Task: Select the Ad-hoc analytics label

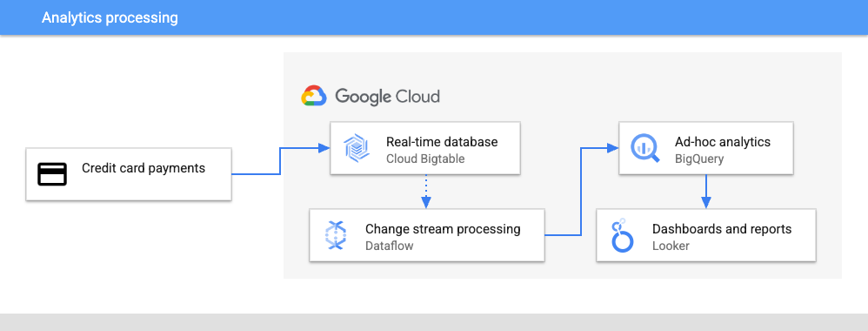Action: coord(723,142)
